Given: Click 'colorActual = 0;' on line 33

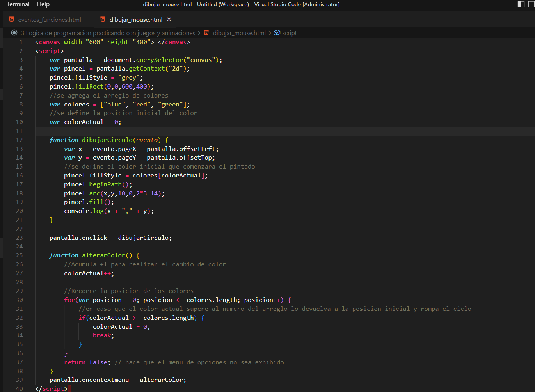Looking at the screenshot, I should click(121, 327).
